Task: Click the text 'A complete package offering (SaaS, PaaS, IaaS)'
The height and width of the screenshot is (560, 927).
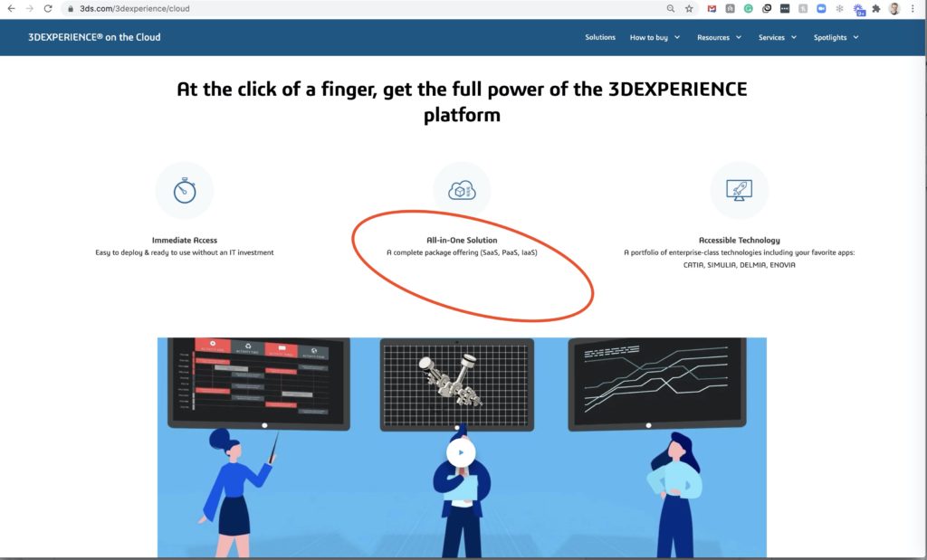Action: [x=462, y=252]
